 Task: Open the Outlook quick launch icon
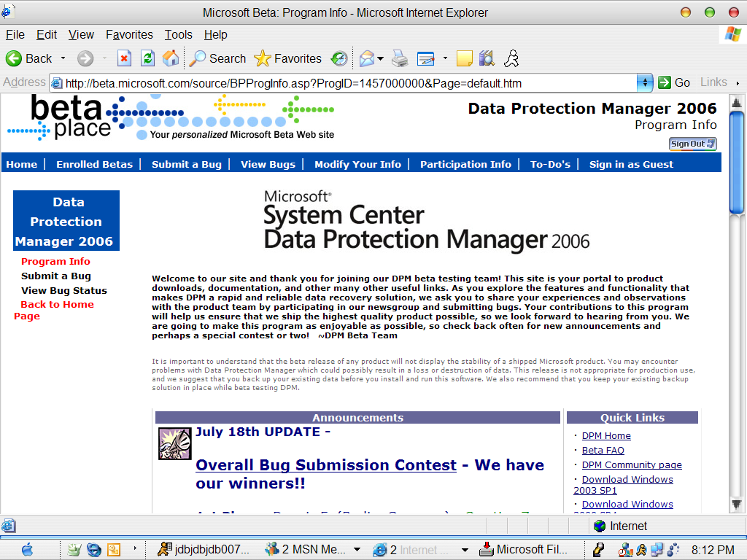(114, 550)
